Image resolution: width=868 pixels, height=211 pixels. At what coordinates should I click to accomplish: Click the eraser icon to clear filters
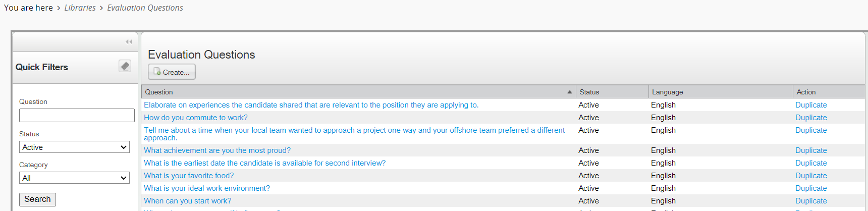click(125, 66)
